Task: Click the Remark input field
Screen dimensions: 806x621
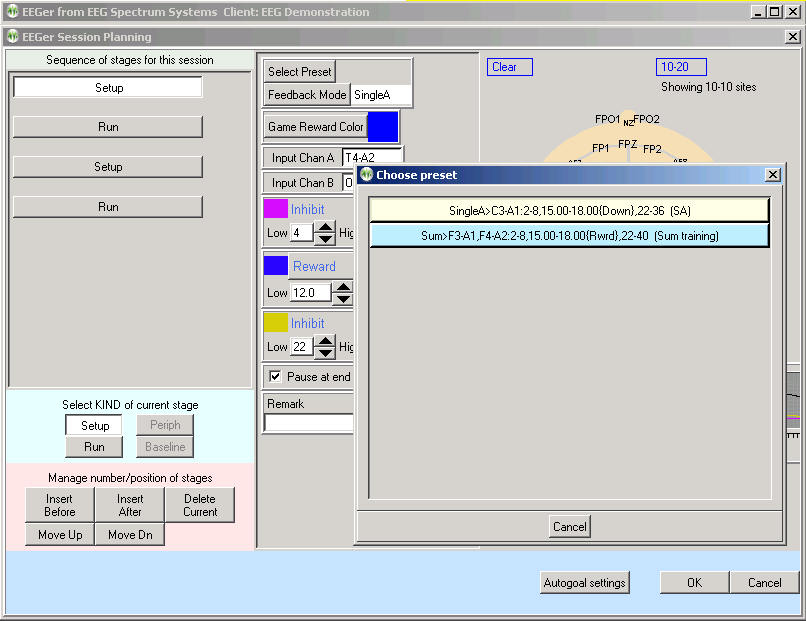Action: click(x=309, y=423)
